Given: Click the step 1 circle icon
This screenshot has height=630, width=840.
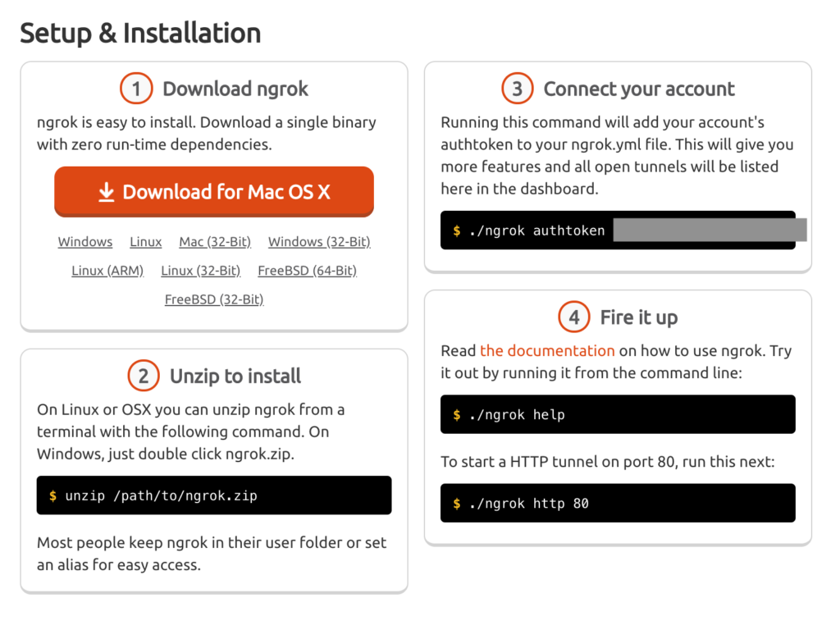Looking at the screenshot, I should click(136, 89).
